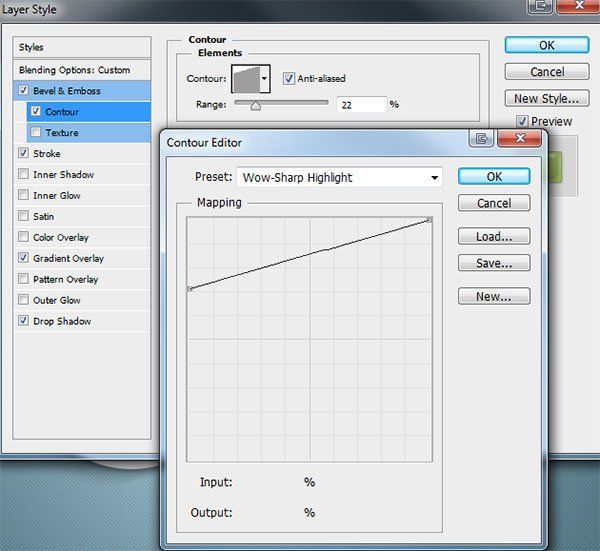Close the Layer Style dialog
600x551 pixels.
pyautogui.click(x=579, y=6)
